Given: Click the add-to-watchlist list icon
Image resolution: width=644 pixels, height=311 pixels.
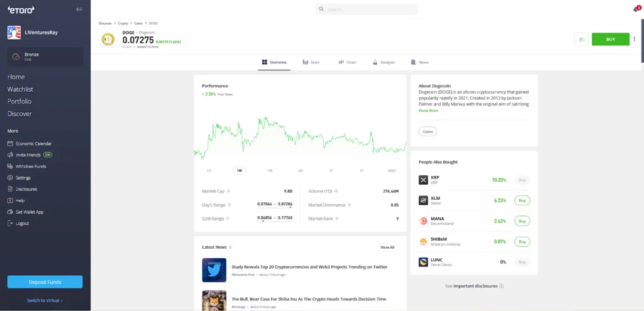Looking at the screenshot, I should tap(581, 39).
